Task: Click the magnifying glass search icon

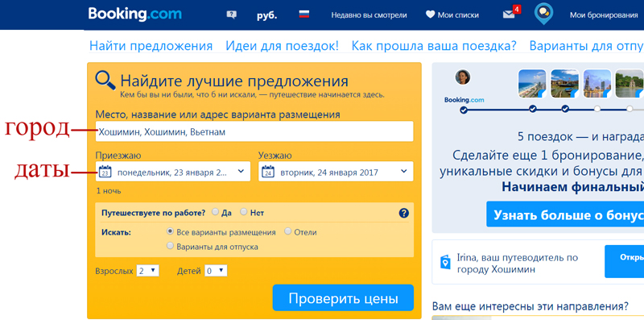Action: pos(105,81)
